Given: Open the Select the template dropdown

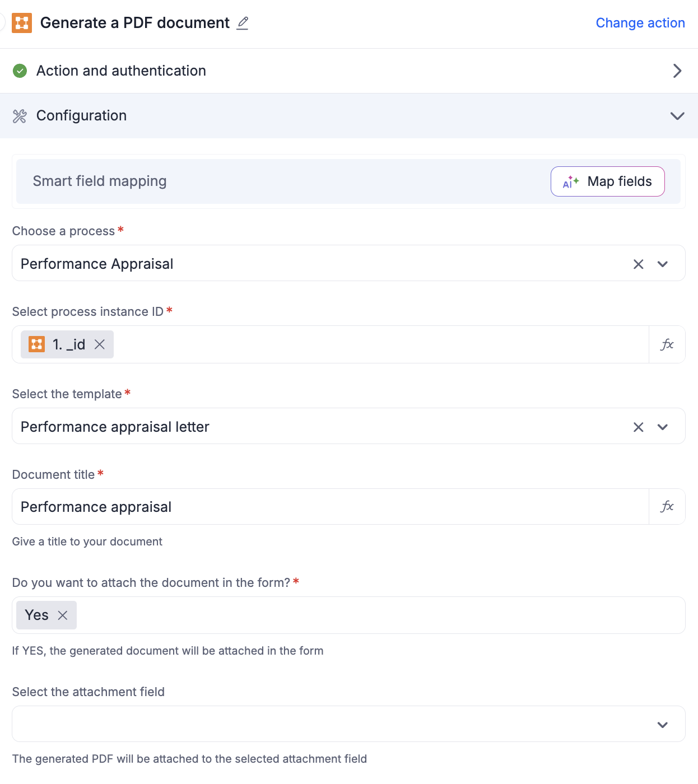Looking at the screenshot, I should tap(663, 427).
